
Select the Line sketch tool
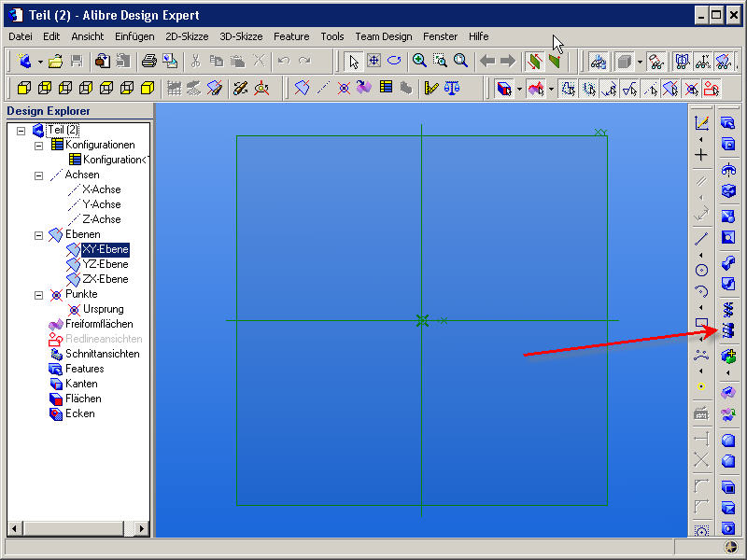[701, 238]
